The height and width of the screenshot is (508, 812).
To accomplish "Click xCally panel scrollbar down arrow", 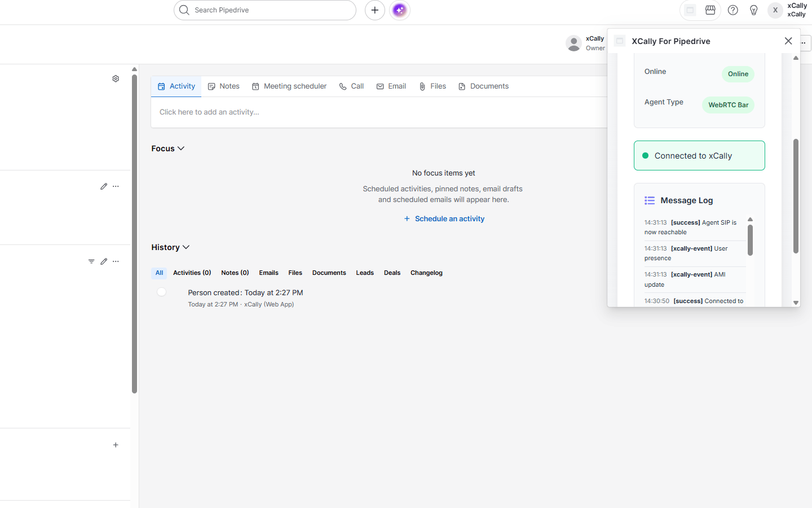I will point(796,303).
